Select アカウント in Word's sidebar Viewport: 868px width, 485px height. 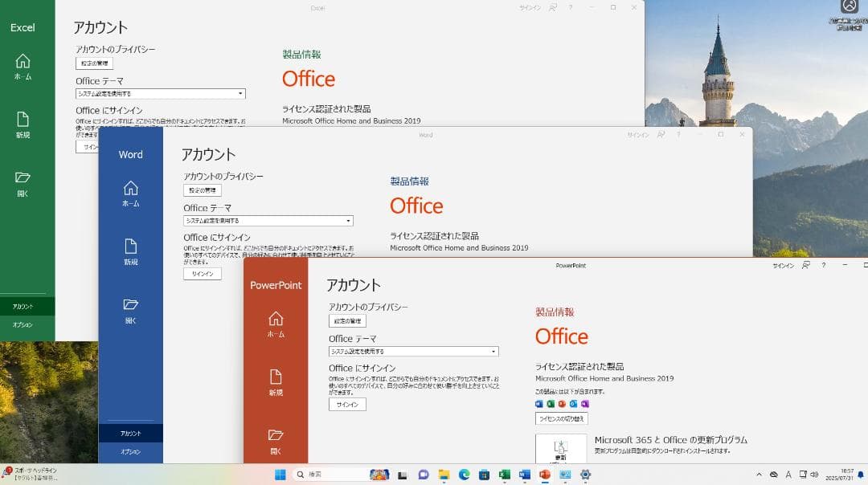tap(130, 432)
